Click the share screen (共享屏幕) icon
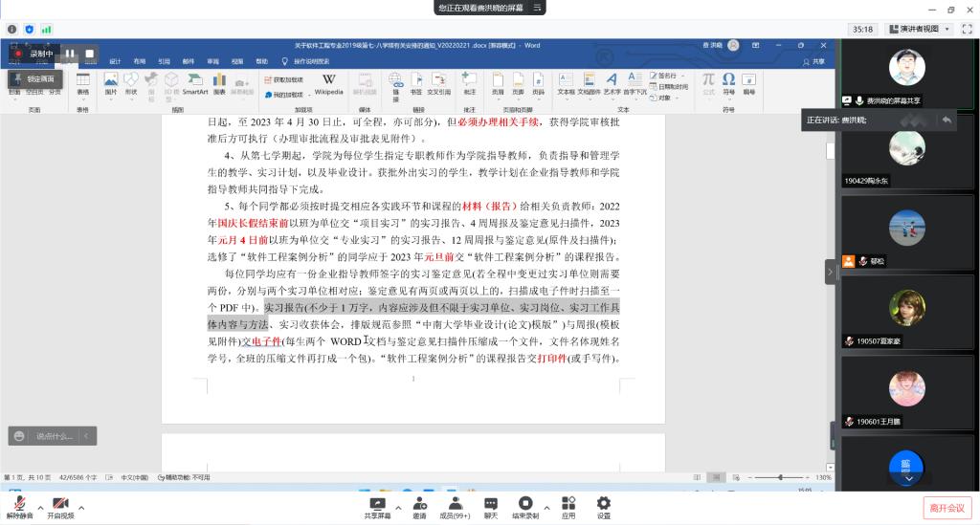The width and height of the screenshot is (980, 525). click(377, 505)
